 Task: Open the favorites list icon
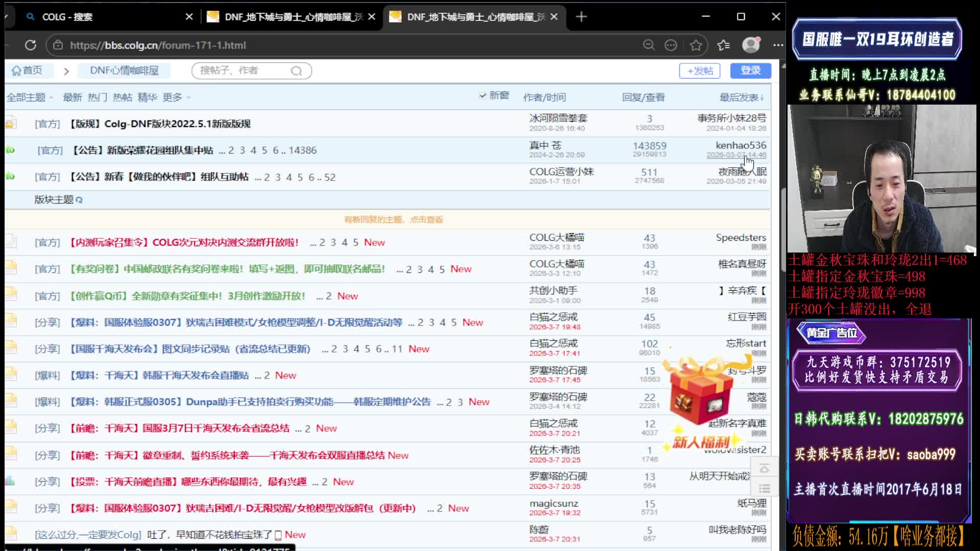coord(723,45)
